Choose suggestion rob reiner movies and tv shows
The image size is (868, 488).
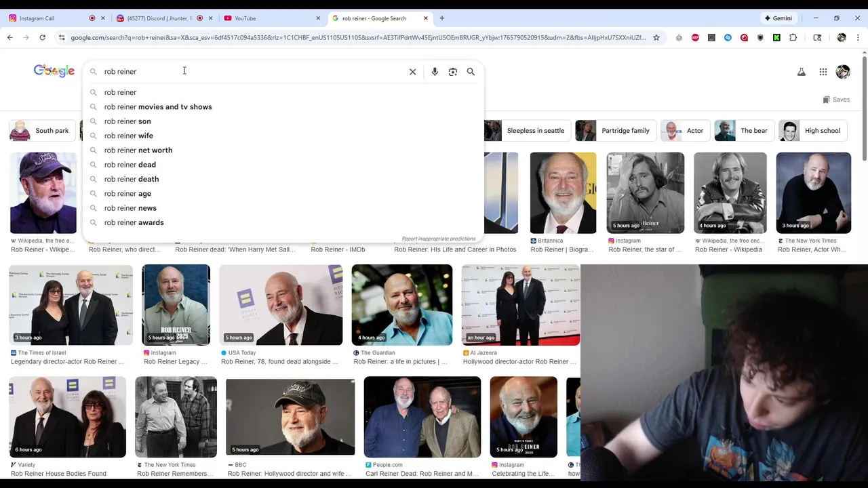pyautogui.click(x=283, y=107)
